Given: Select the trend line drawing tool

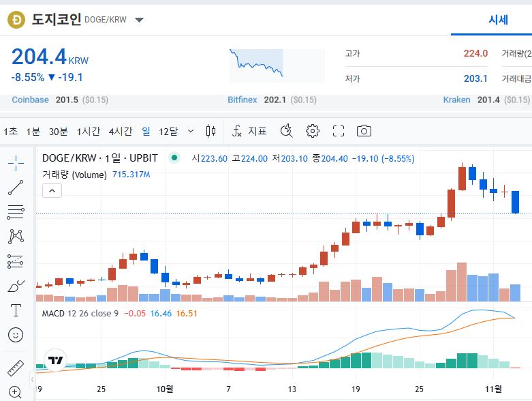Looking at the screenshot, I should (x=16, y=188).
